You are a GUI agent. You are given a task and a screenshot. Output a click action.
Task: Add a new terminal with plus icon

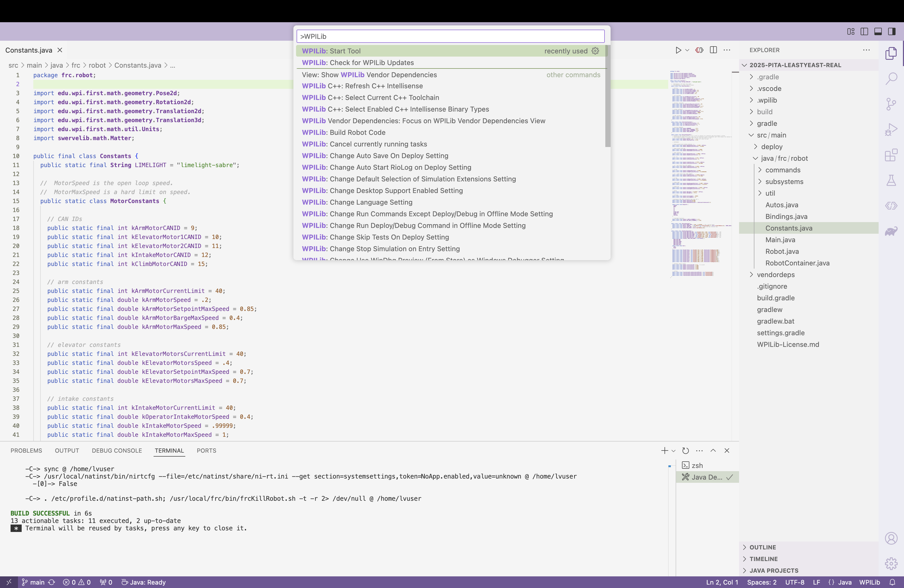664,451
